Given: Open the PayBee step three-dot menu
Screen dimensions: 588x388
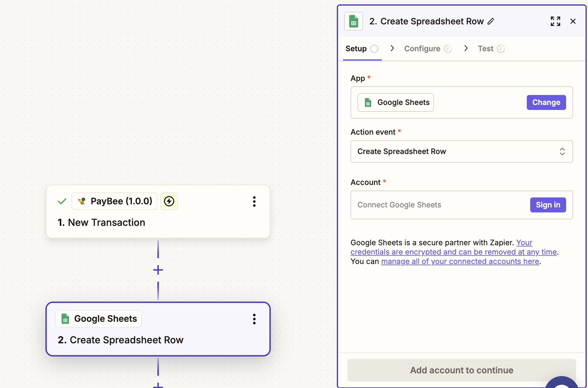Looking at the screenshot, I should [x=254, y=201].
